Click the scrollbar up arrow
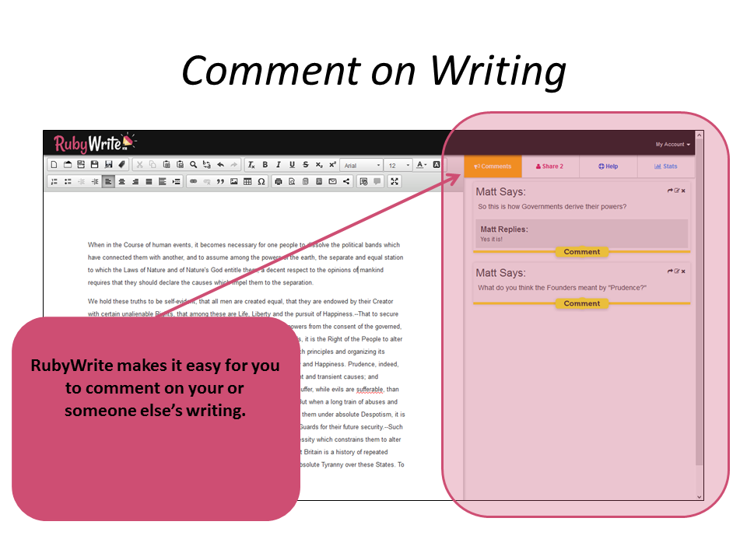This screenshot has width=747, height=560. point(699,135)
